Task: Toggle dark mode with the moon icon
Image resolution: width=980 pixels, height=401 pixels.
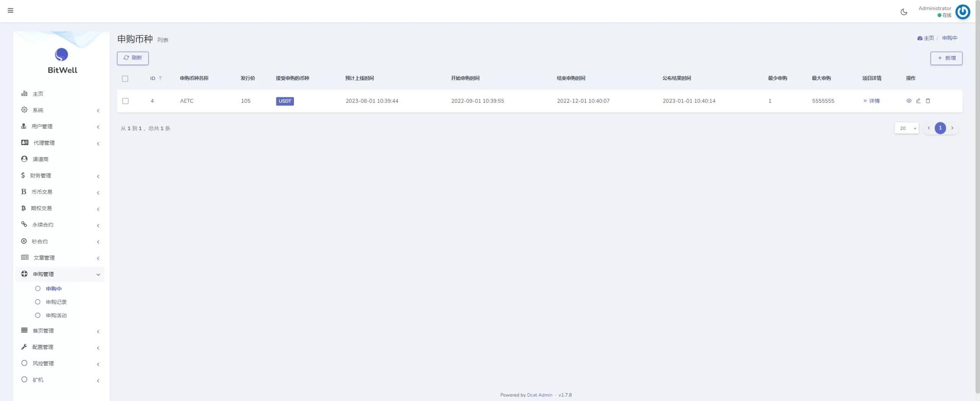Action: [904, 12]
